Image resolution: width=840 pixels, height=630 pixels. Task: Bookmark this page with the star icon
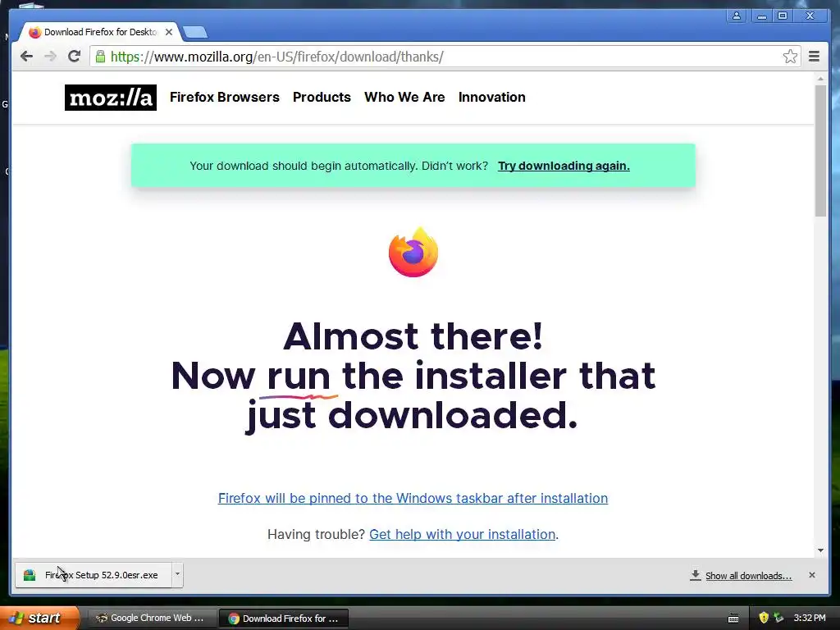tap(790, 57)
